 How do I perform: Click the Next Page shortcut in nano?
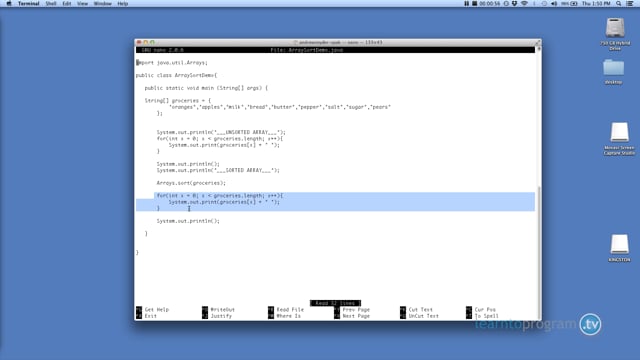pyautogui.click(x=352, y=316)
